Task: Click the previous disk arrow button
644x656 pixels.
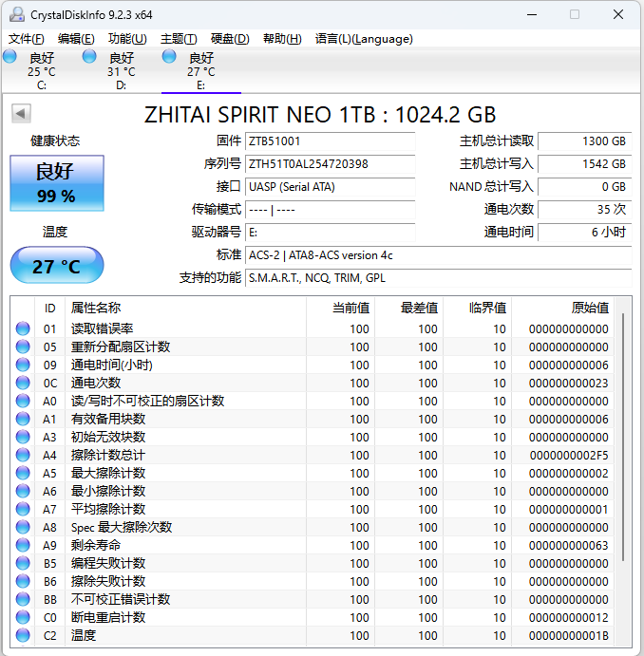Action: [20, 114]
